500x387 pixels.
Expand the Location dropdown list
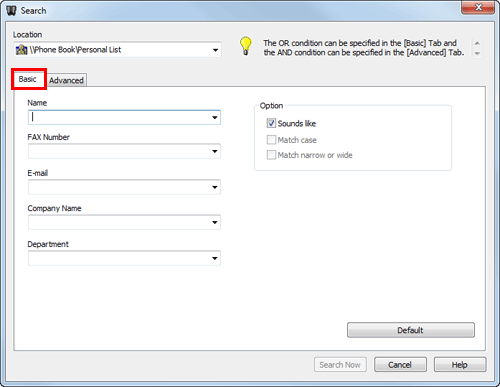(215, 50)
